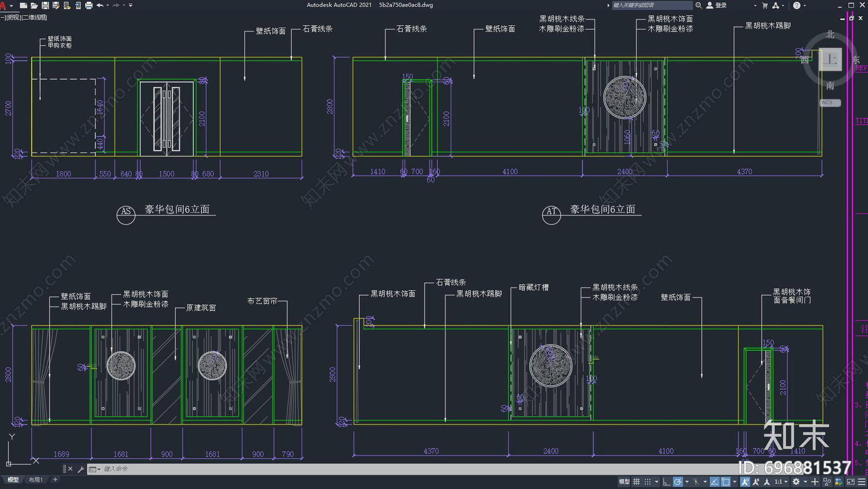
Task: Toggle annotation objects visibility icon
Action: [x=745, y=481]
